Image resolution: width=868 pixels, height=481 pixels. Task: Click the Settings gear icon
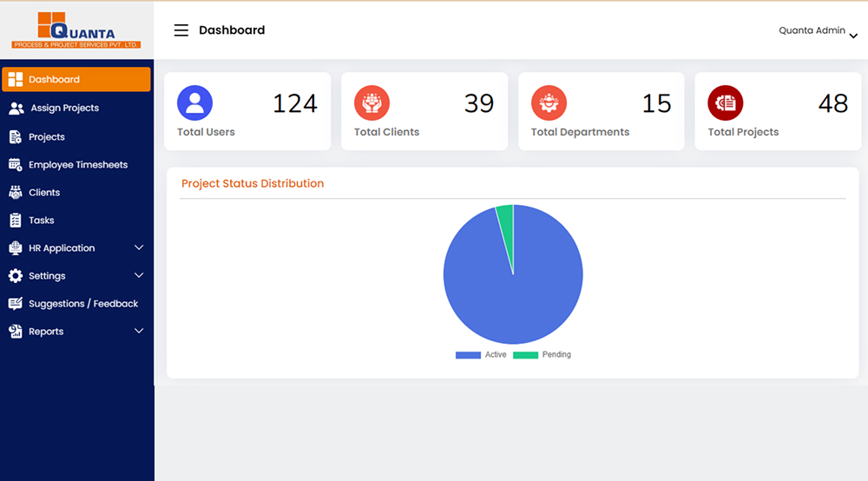point(16,275)
